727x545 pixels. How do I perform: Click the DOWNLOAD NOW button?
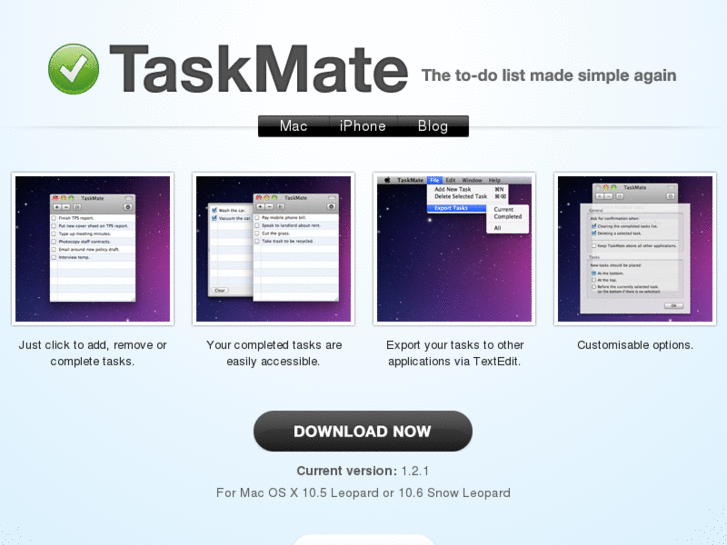click(x=363, y=431)
